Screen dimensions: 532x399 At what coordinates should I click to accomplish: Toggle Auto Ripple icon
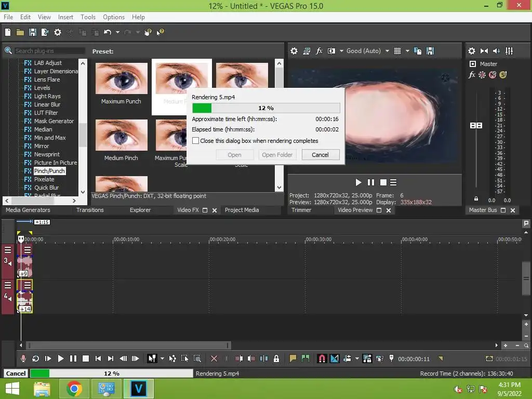click(x=347, y=358)
